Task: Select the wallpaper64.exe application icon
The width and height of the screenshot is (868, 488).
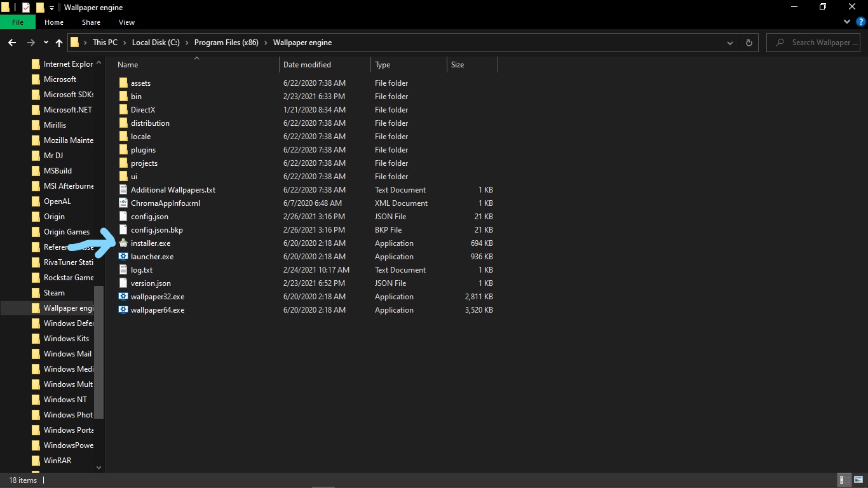Action: tap(123, 310)
